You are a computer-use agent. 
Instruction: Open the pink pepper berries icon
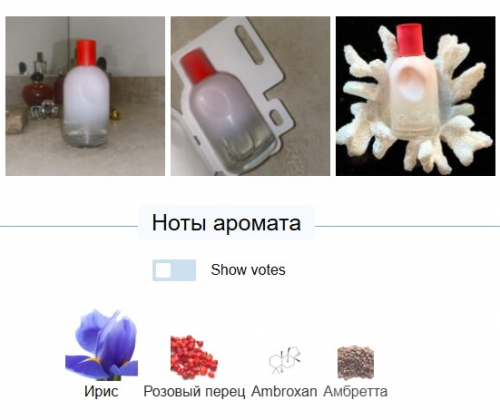tap(194, 357)
